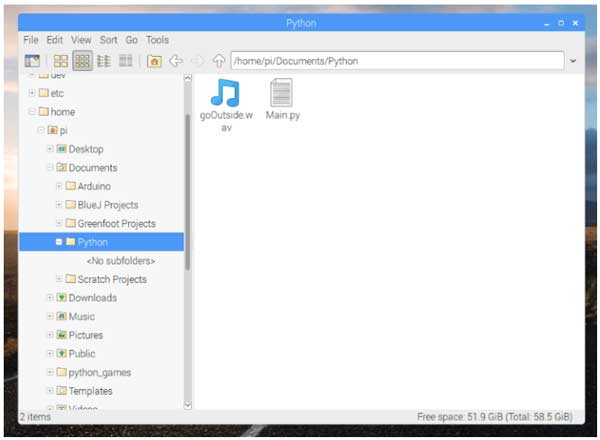Switch to compact list view

[x=104, y=61]
